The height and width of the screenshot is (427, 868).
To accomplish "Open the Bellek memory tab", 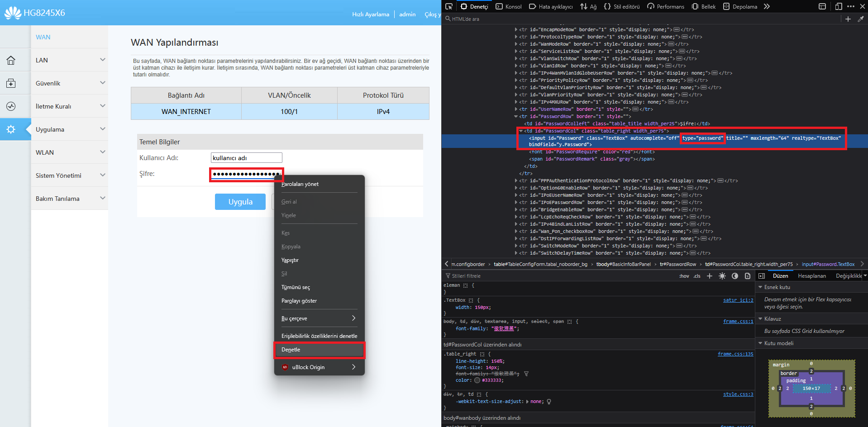I will (704, 6).
